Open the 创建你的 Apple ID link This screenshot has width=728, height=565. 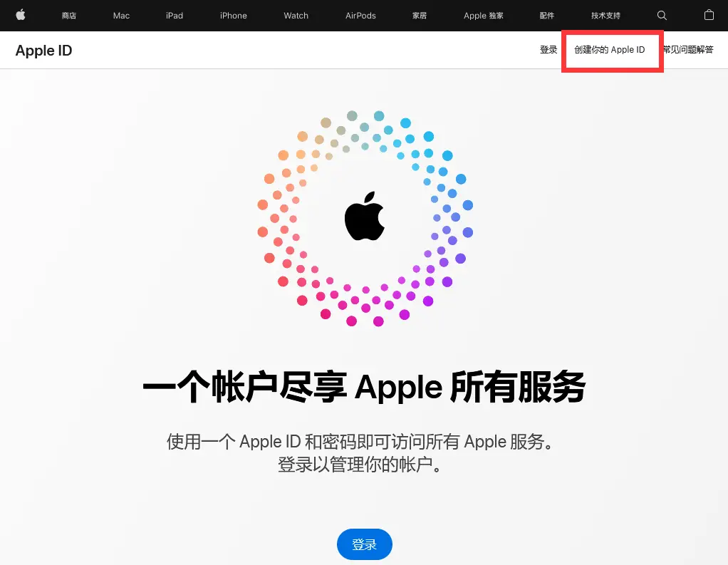pyautogui.click(x=610, y=50)
